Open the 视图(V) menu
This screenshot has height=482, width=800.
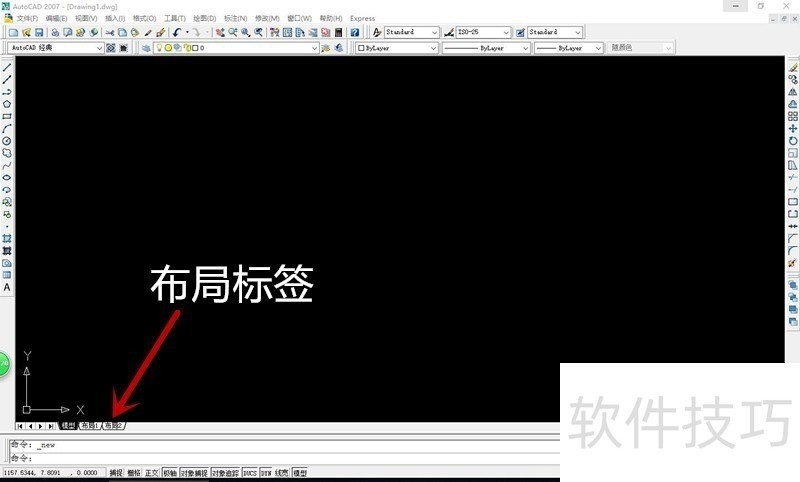click(86, 18)
